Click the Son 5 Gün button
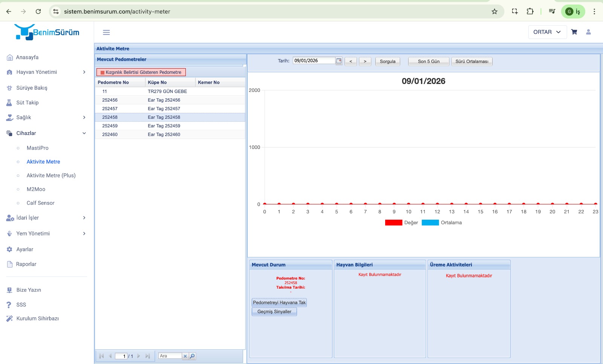 429,61
